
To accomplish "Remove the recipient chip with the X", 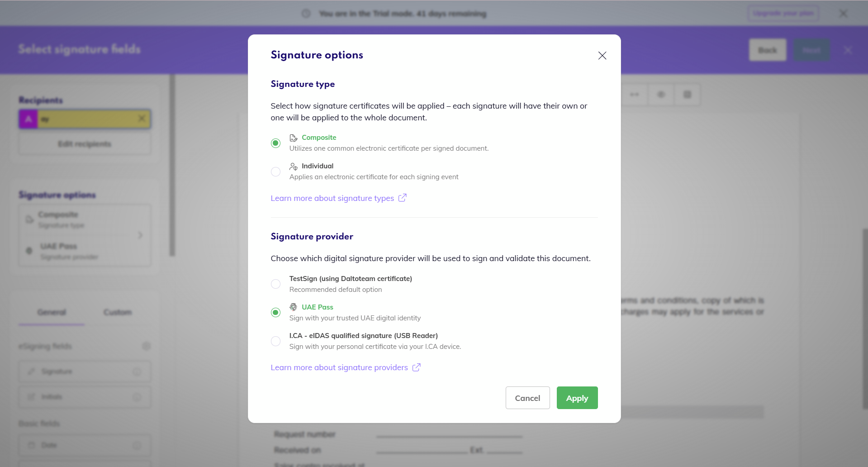I will (x=142, y=119).
